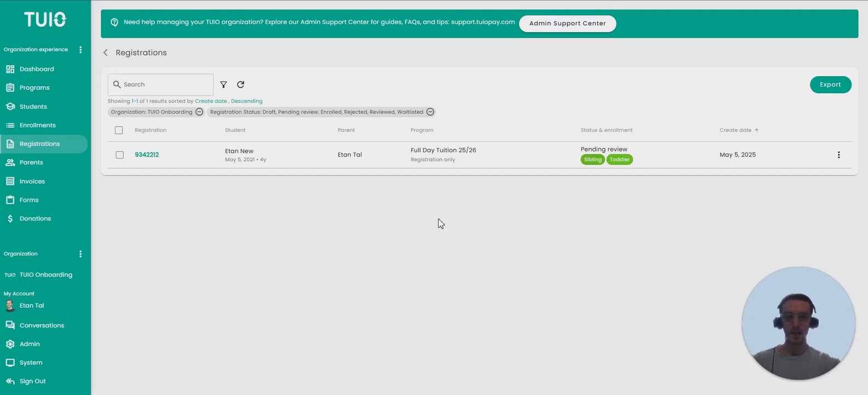
Task: Click the Parent column header
Action: [x=346, y=130]
